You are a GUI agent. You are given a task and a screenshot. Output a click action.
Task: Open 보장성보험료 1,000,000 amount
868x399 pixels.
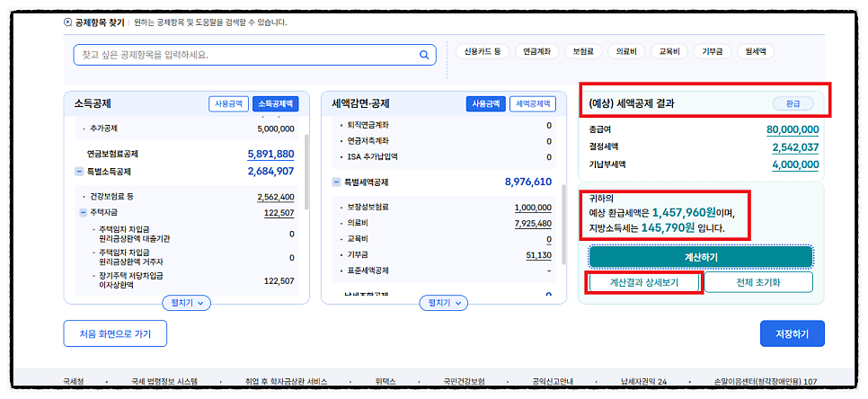[533, 208]
